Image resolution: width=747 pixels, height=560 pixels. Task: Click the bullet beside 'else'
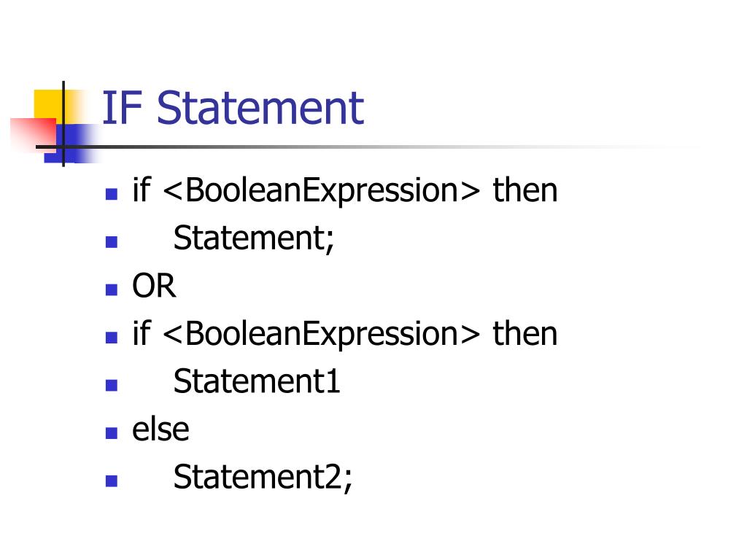point(112,433)
